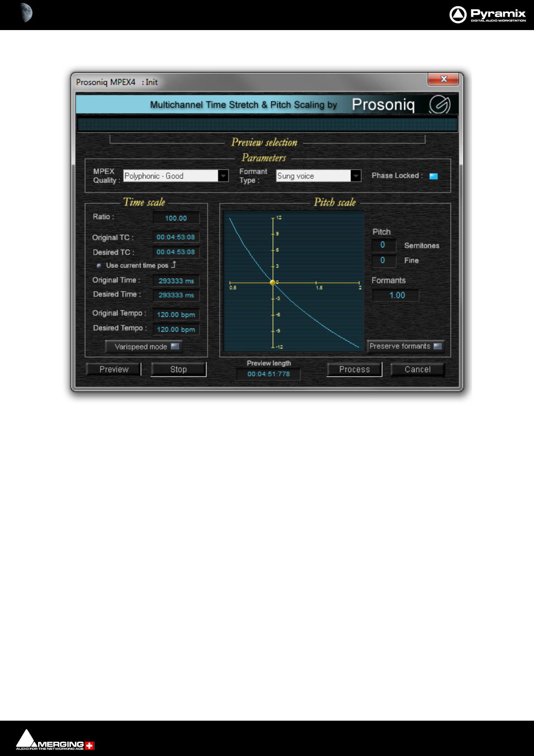Click the Pitch Semitones value field
The image size is (534, 756).
coord(383,245)
